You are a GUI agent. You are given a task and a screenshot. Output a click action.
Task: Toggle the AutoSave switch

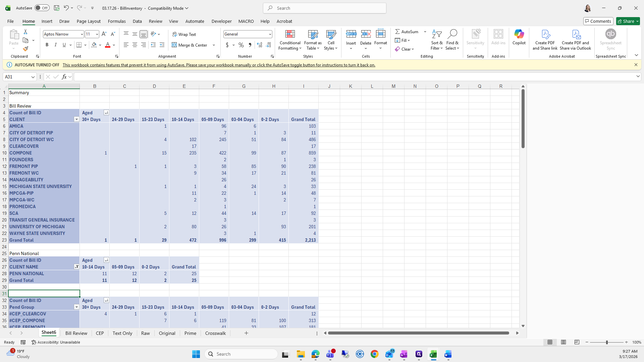[42, 8]
